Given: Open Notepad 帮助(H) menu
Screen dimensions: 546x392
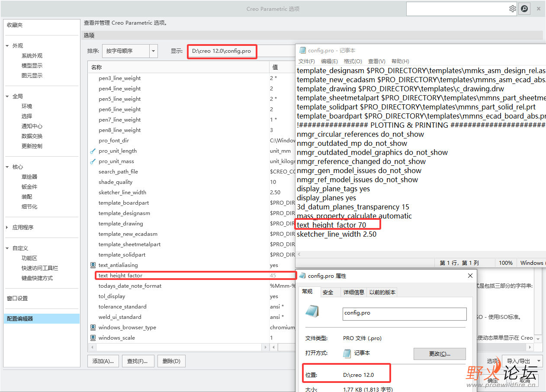Looking at the screenshot, I should (400, 61).
